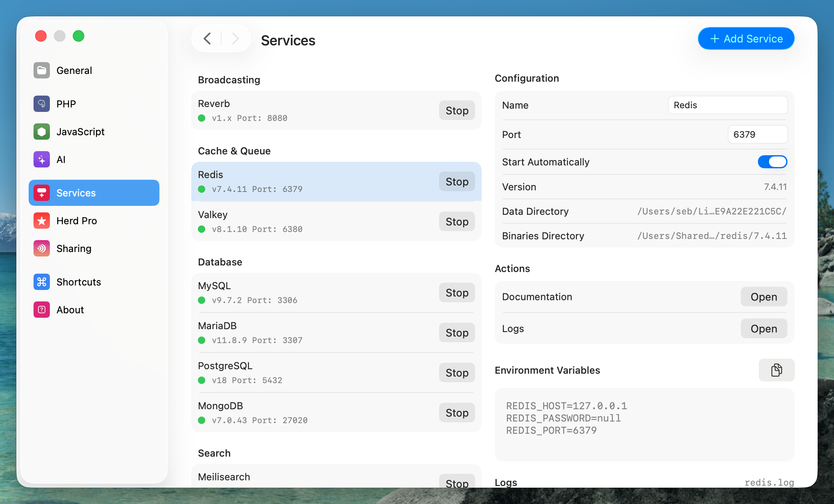Stop the Redis service
834x504 pixels.
pos(457,181)
